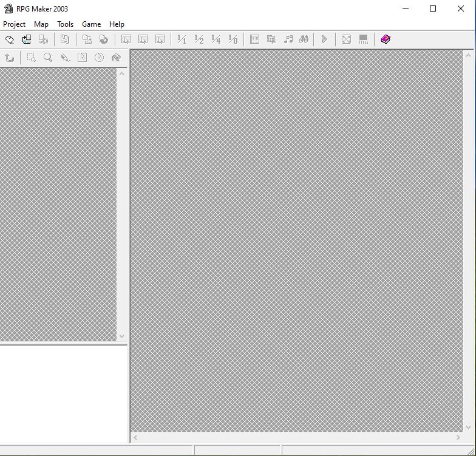Set map zoom to 1/8 scale
This screenshot has height=456, width=476.
click(233, 39)
